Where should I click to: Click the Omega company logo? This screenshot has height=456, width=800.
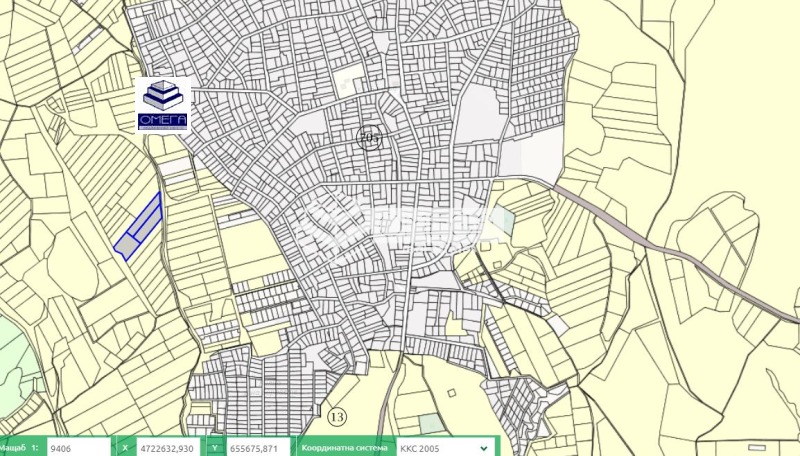coord(163,105)
